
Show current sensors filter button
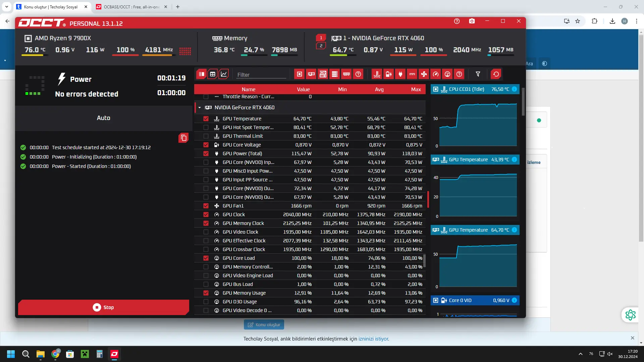412,74
